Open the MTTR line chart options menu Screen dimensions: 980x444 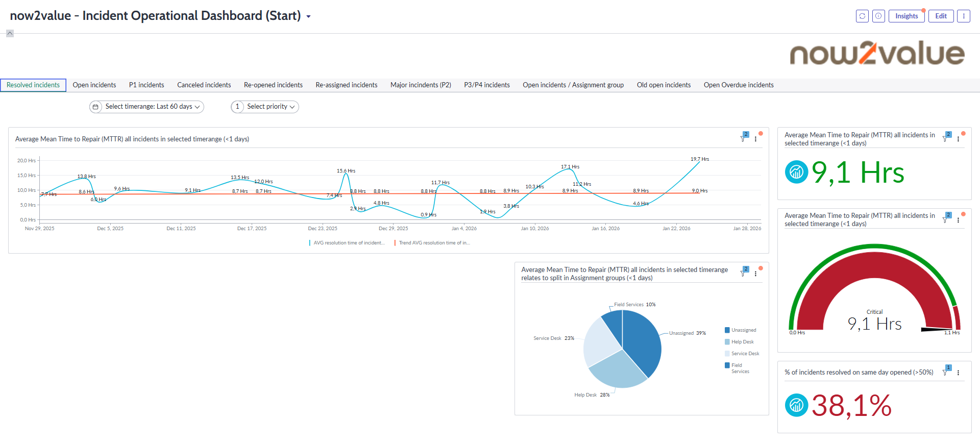[x=755, y=139]
